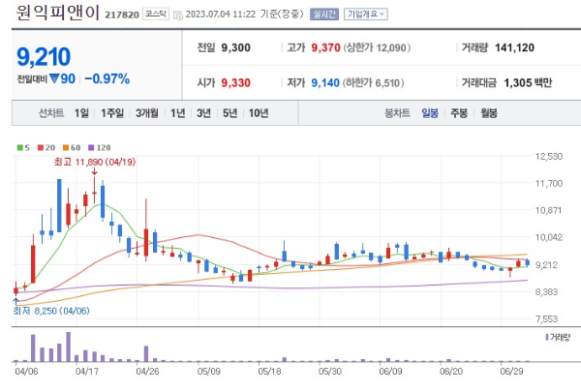This screenshot has height=392, width=581.
Task: Select the 1주일 line chart tab
Action: (112, 113)
